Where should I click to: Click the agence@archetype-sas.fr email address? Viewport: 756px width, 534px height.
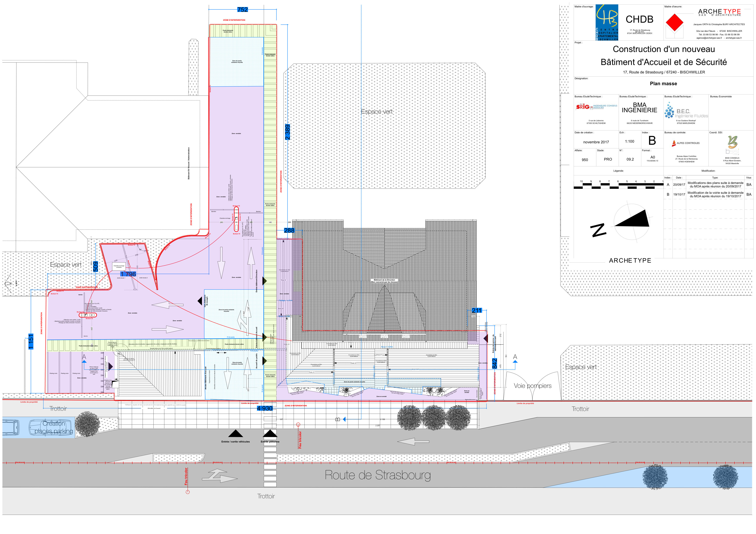click(x=709, y=38)
